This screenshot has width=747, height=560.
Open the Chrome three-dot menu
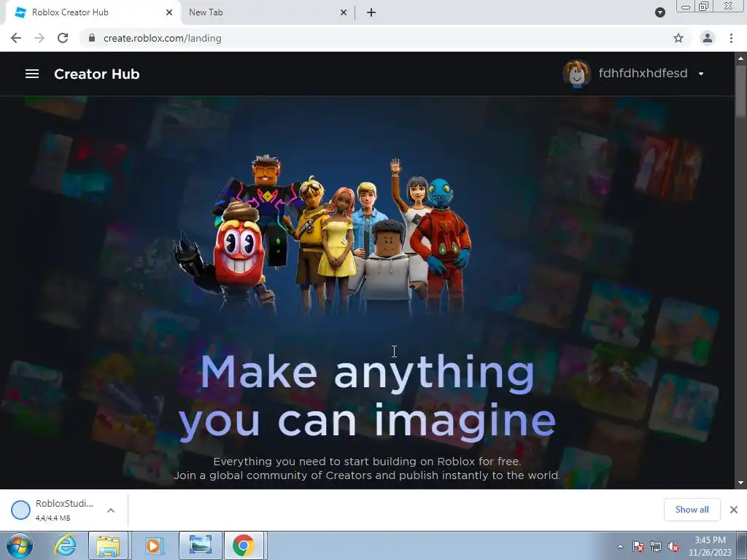731,38
